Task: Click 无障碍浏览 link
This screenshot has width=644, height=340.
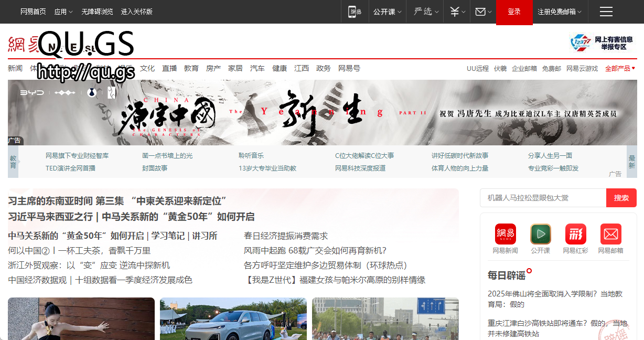Action: (97, 12)
